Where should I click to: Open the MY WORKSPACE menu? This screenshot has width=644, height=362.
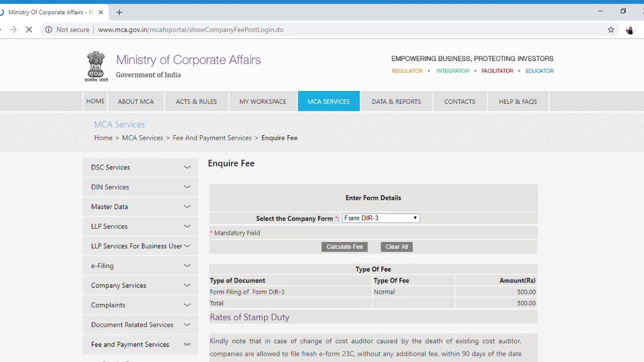click(x=263, y=101)
